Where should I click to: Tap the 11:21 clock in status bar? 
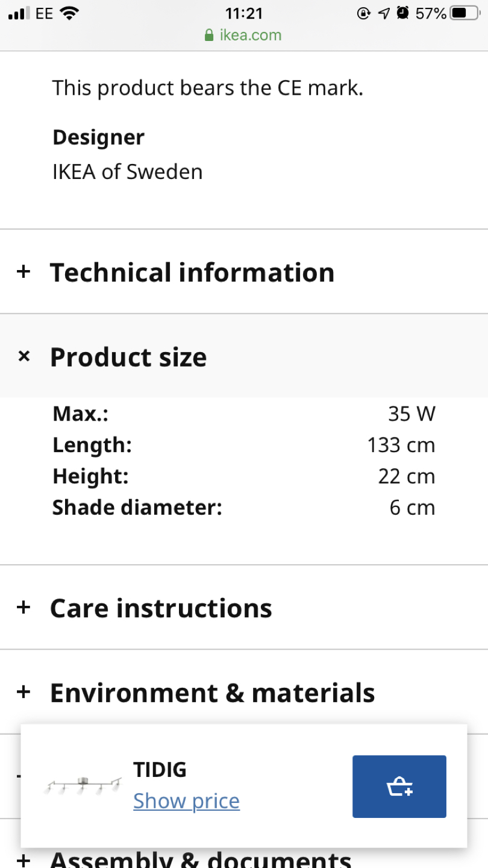pyautogui.click(x=243, y=13)
